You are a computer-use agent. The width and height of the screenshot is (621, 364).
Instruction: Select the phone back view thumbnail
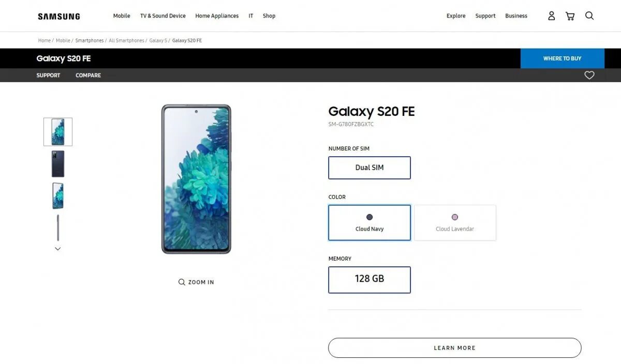pos(58,164)
